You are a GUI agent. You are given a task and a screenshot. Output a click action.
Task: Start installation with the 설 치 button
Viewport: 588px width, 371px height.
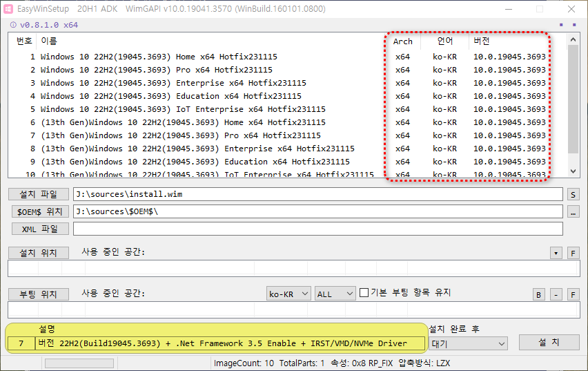point(549,342)
